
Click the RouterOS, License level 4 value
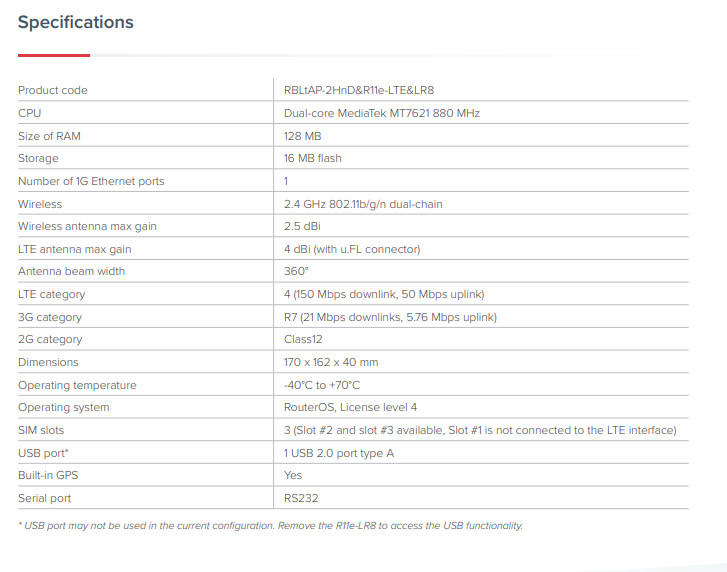tap(351, 407)
